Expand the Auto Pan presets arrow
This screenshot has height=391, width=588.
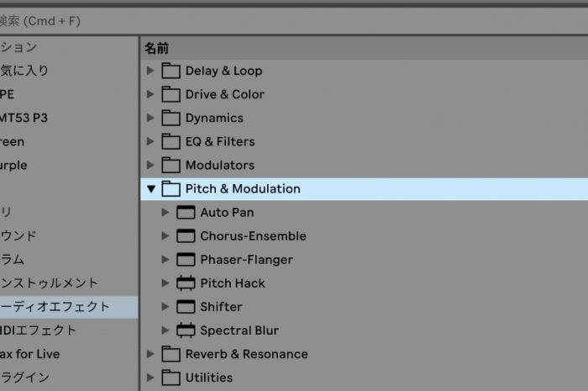[x=165, y=213]
